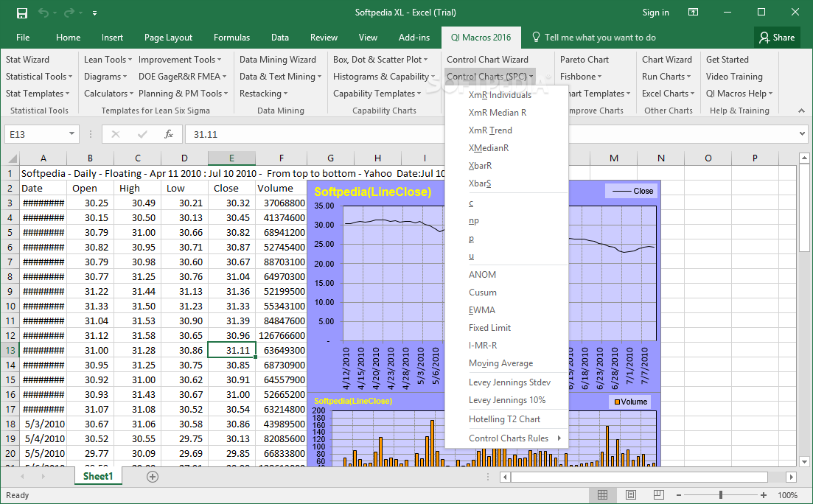Switch to Normal view icon

click(x=602, y=495)
